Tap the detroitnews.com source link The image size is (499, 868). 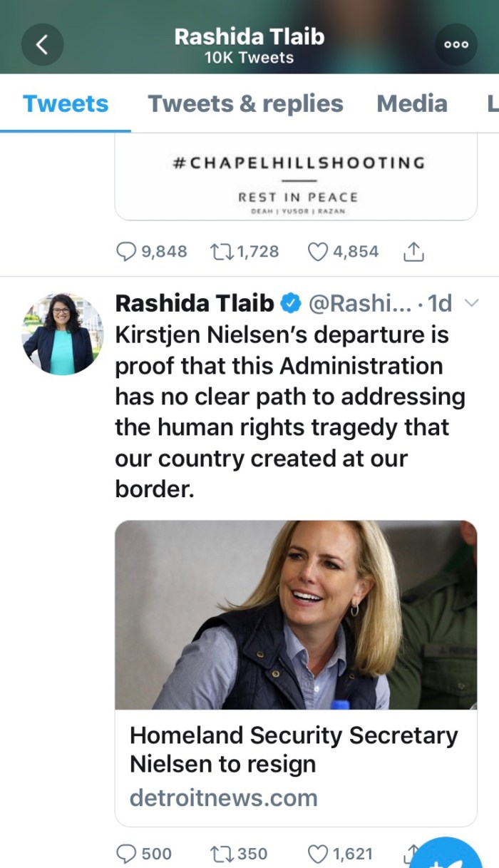(223, 797)
